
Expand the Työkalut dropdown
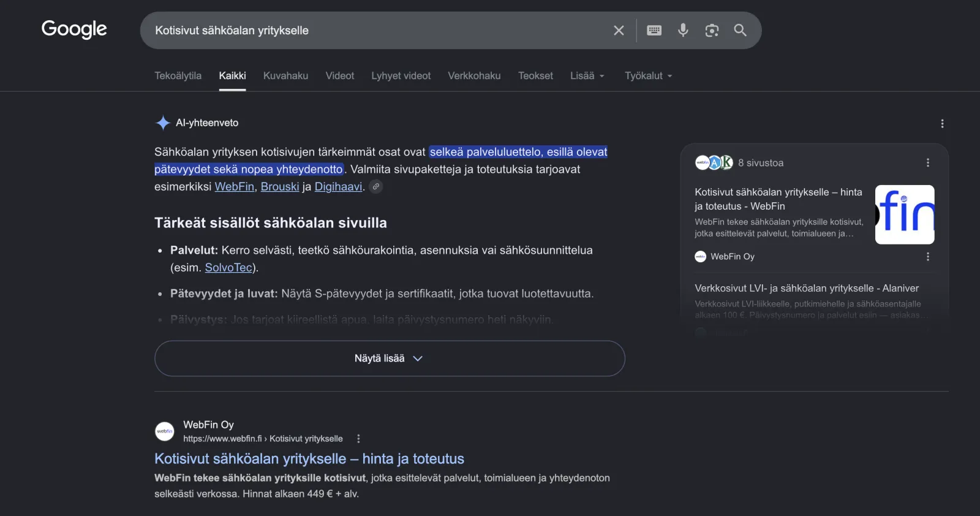coord(649,75)
